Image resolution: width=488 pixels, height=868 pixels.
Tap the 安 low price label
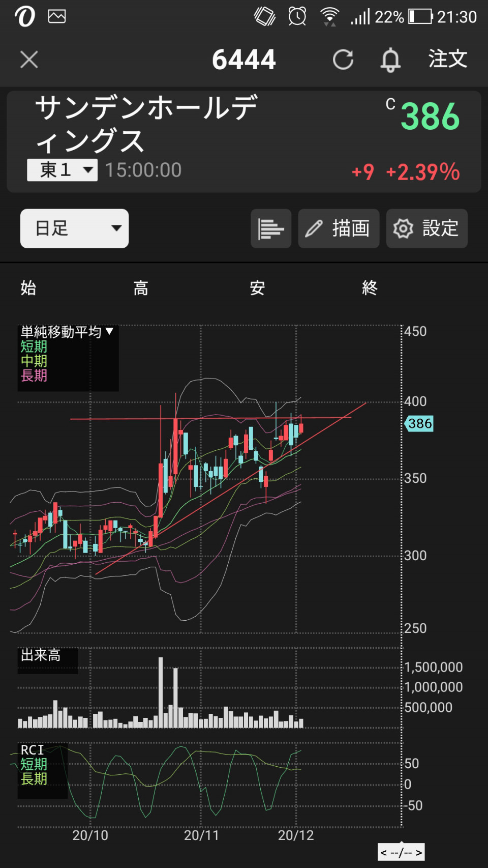tap(257, 288)
